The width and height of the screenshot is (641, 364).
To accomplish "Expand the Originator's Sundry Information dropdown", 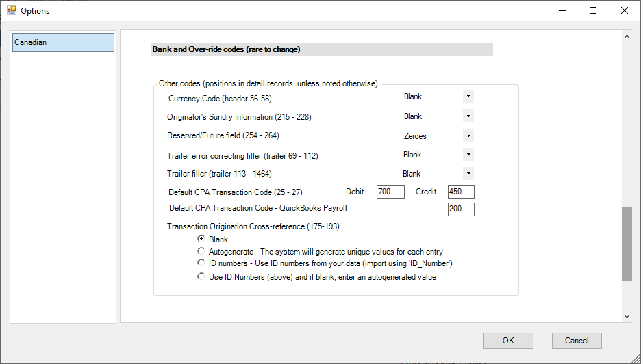I will point(468,116).
